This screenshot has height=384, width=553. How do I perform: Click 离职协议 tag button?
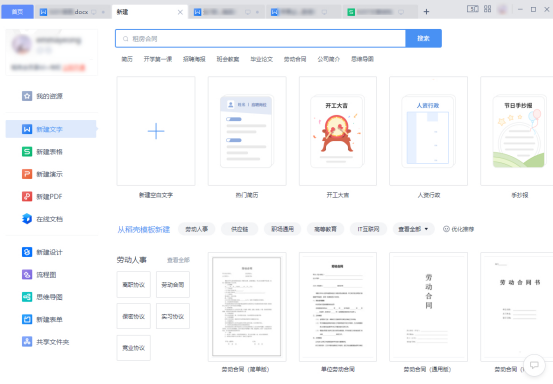click(134, 284)
